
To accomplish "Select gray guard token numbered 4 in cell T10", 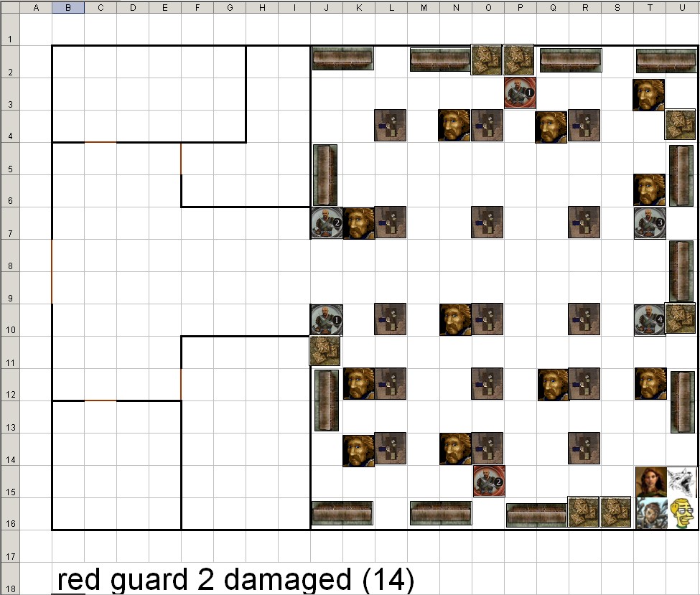I will pos(650,320).
